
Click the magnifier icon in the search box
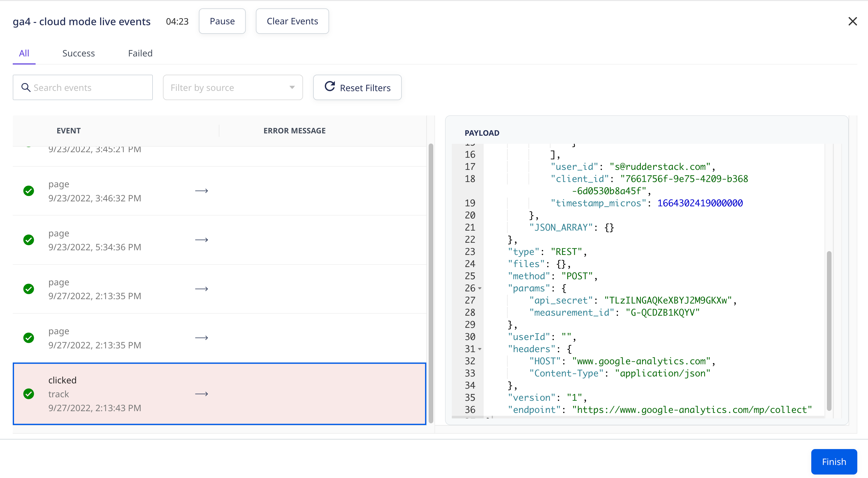pos(25,88)
